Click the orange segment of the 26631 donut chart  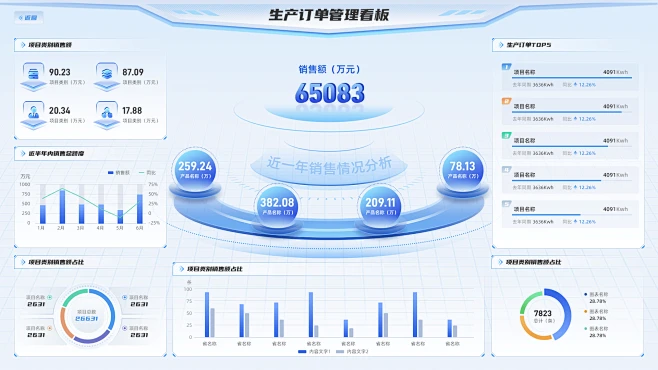coord(65,323)
